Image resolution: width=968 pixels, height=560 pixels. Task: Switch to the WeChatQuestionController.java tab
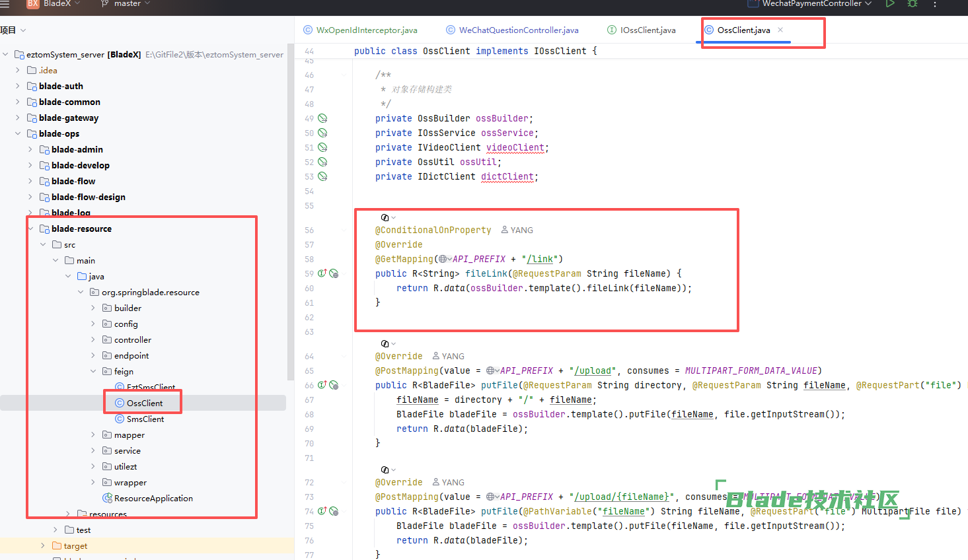(x=513, y=30)
